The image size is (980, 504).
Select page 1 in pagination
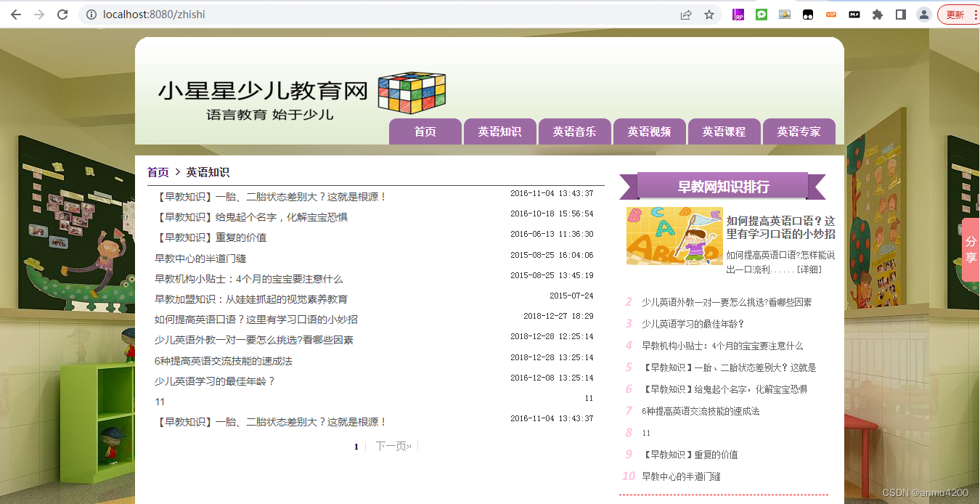click(x=356, y=447)
